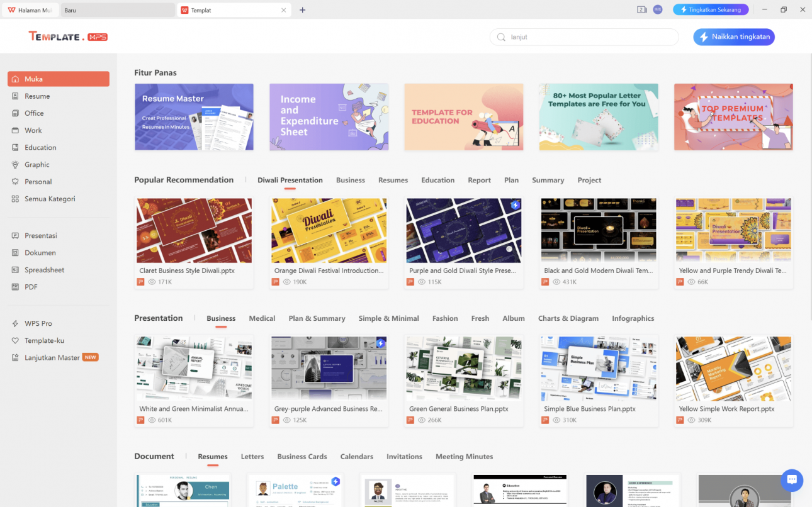
Task: Click Tingkatkan Sekarang upgrade button
Action: (x=710, y=9)
